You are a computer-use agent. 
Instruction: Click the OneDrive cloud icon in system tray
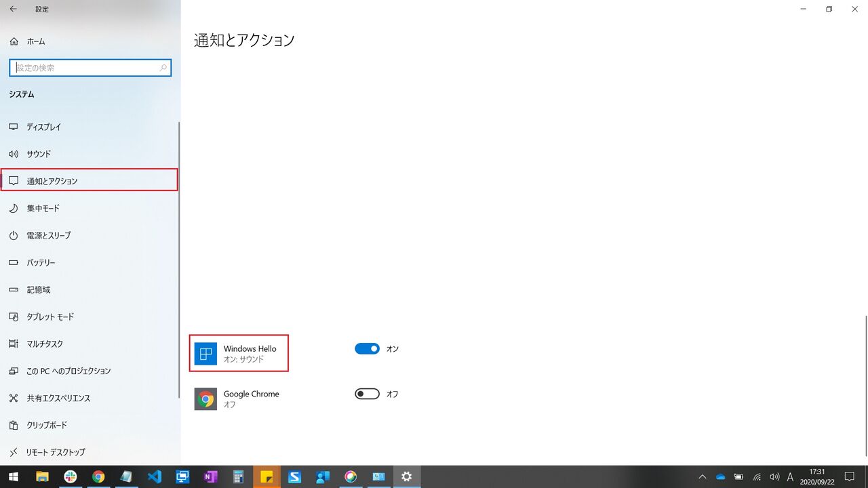point(720,476)
